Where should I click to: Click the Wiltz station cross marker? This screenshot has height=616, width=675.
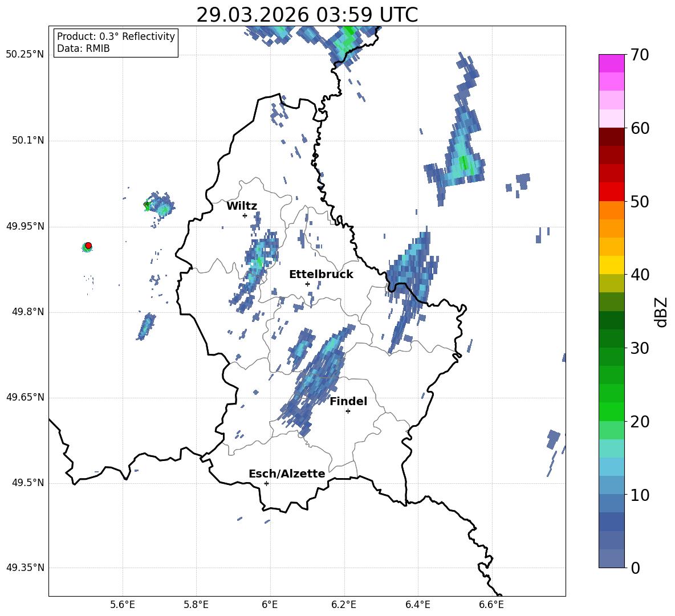(x=245, y=215)
